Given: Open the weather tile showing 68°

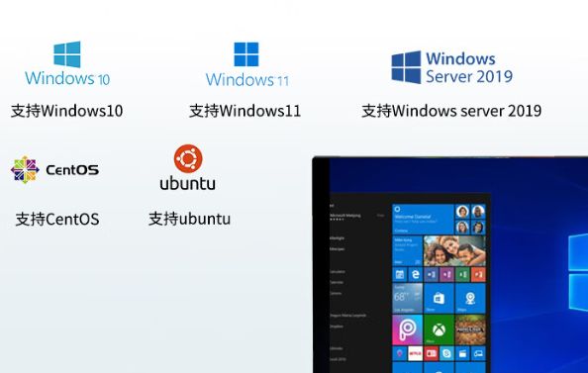Looking at the screenshot, I should coord(407,298).
